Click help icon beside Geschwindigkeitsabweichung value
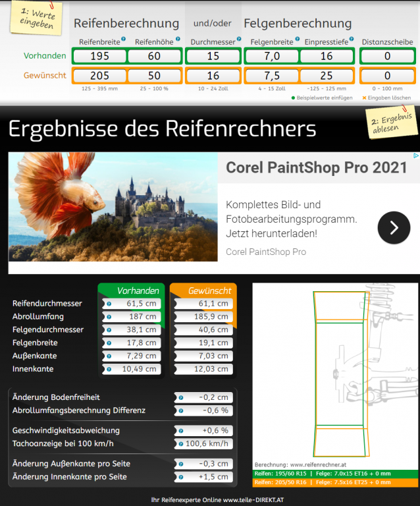This screenshot has height=506, width=420. pos(180,431)
